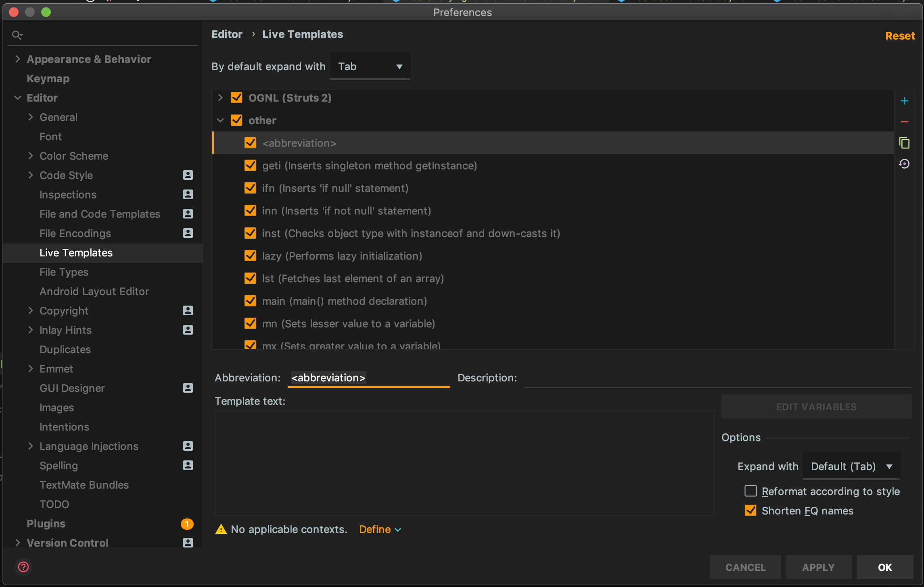Image resolution: width=924 pixels, height=587 pixels.
Task: Click the help question mark icon
Action: 23,567
